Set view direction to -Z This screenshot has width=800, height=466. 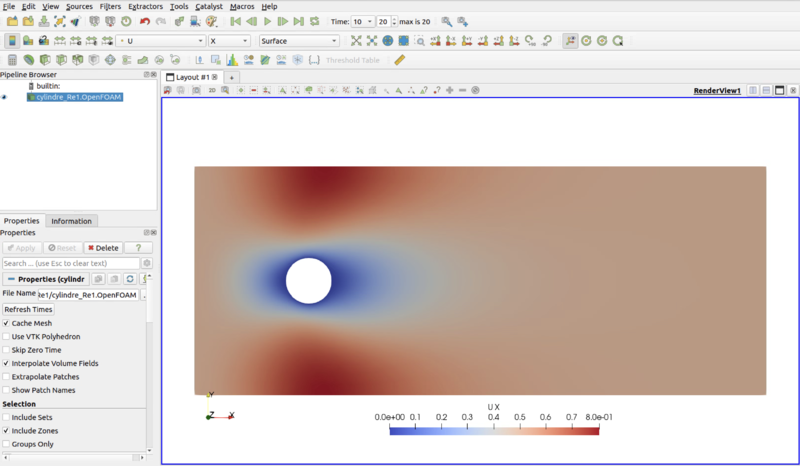pyautogui.click(x=514, y=41)
